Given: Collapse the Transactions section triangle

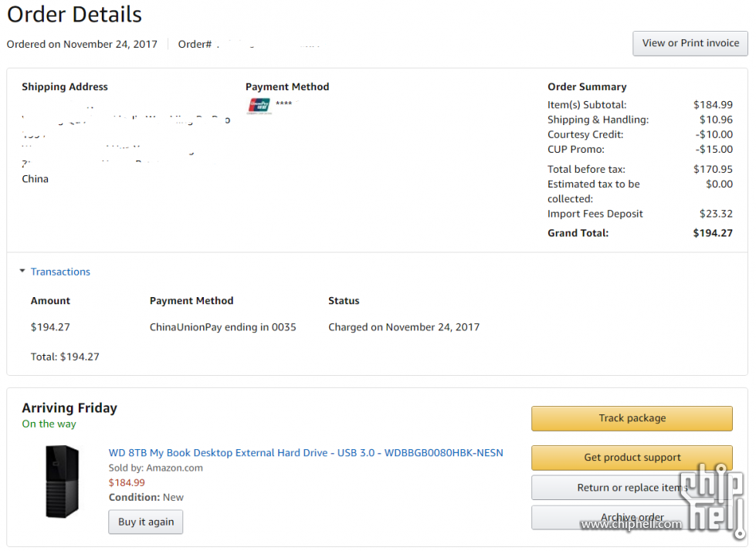Looking at the screenshot, I should click(x=22, y=272).
